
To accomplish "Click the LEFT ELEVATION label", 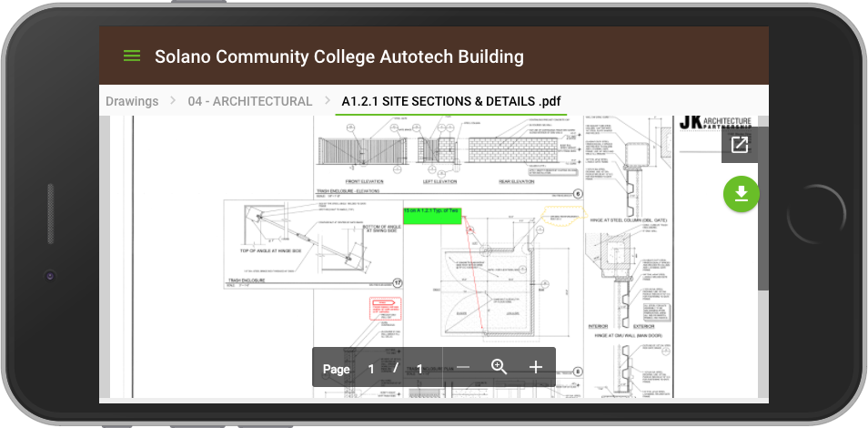I will (x=440, y=181).
